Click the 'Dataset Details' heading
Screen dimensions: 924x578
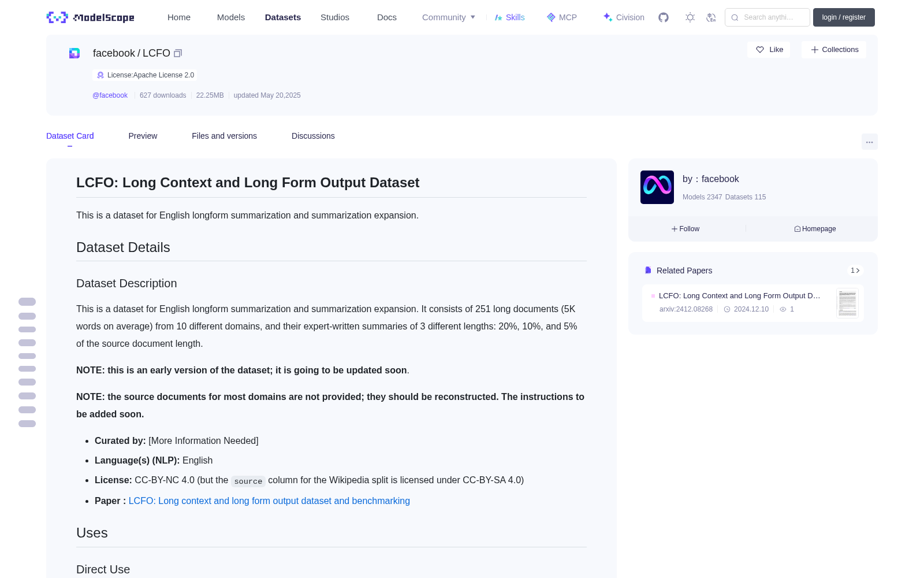pyautogui.click(x=123, y=247)
